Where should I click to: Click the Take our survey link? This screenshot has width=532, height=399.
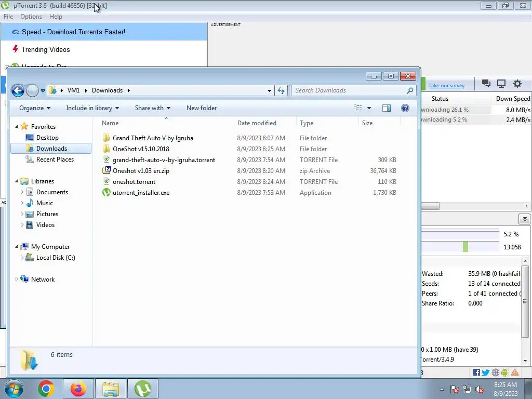tap(446, 86)
